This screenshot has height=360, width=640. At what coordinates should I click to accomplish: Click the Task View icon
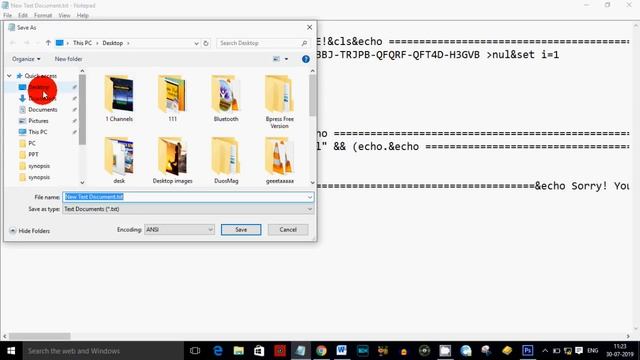[195, 351]
